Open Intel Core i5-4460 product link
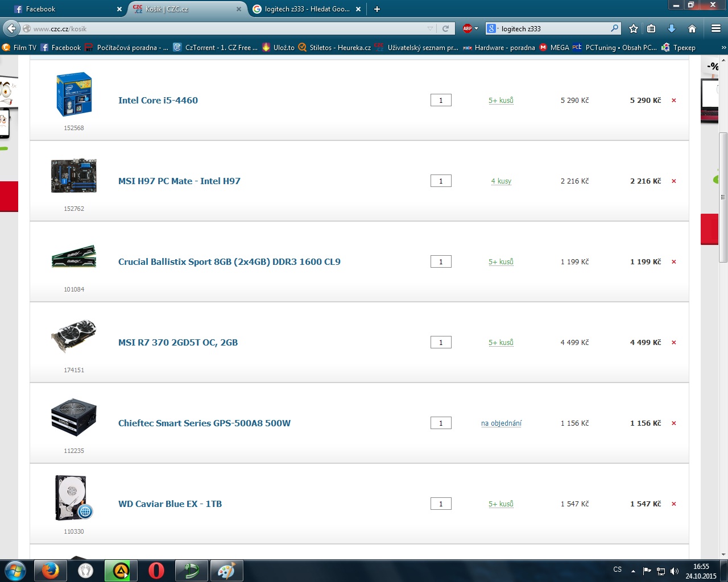The height and width of the screenshot is (582, 728). pyautogui.click(x=158, y=101)
